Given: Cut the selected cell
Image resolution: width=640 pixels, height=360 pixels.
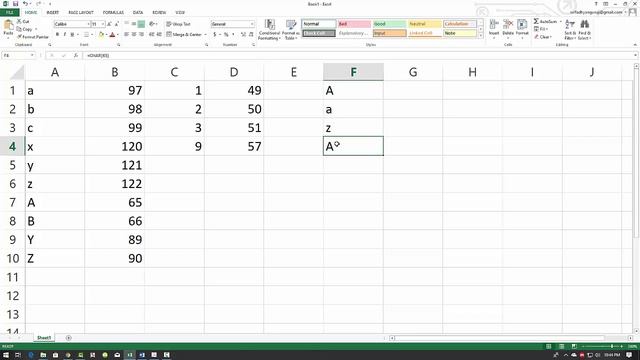Looking at the screenshot, I should [x=23, y=21].
